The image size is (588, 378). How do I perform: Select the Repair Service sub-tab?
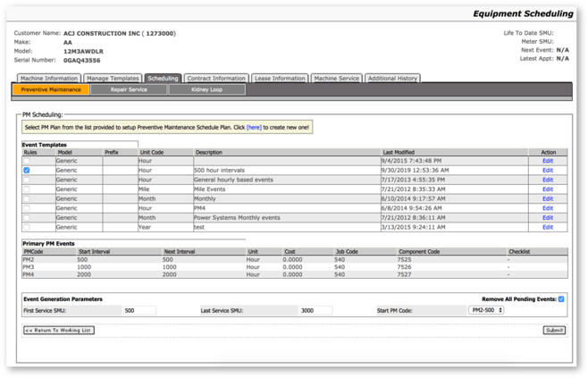coord(129,89)
